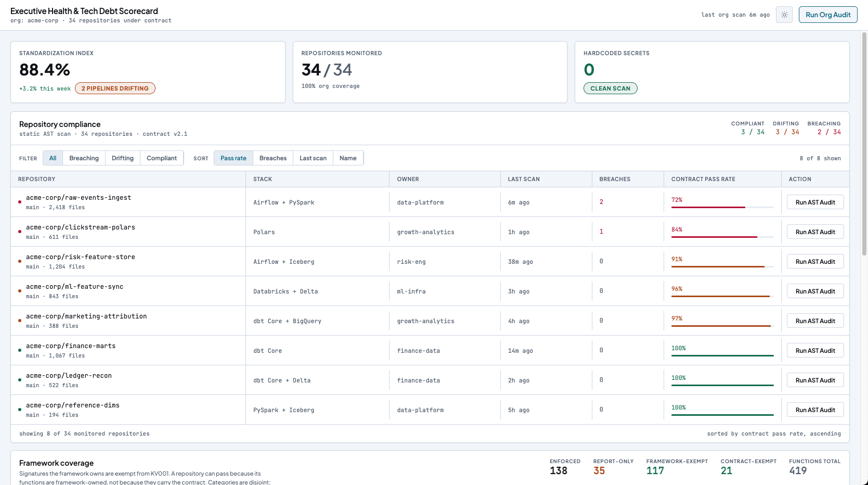868x485 pixels.
Task: Select acme-corp/reference-dims repository name
Action: [x=73, y=405]
